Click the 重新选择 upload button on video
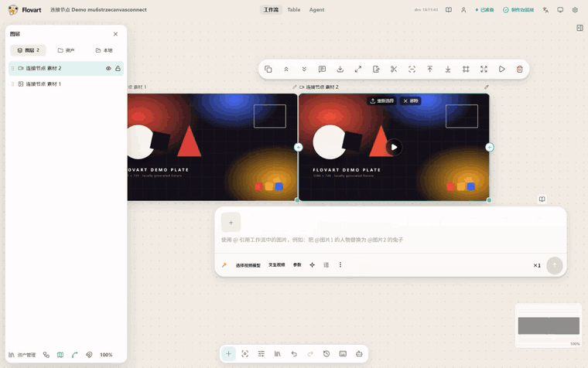588x368 pixels. coord(381,101)
